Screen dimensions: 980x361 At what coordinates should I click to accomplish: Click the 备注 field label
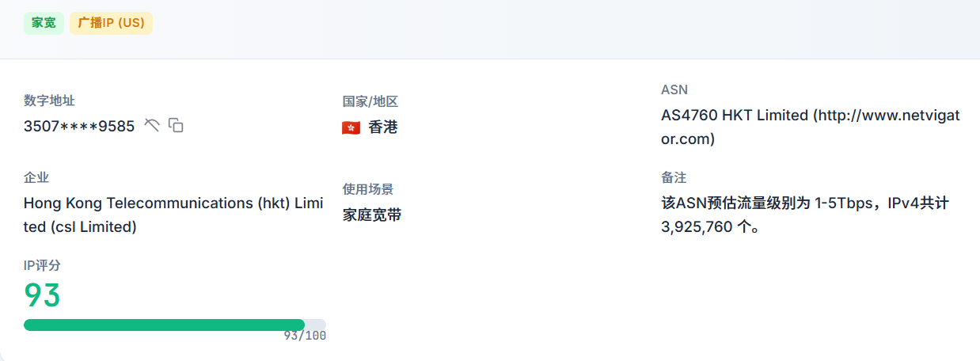pos(674,177)
